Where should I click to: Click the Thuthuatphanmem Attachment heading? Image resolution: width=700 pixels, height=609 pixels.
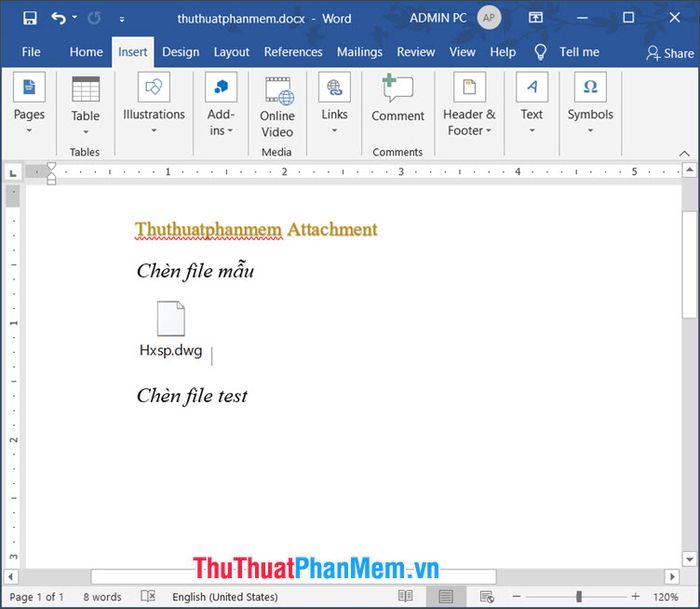[256, 229]
